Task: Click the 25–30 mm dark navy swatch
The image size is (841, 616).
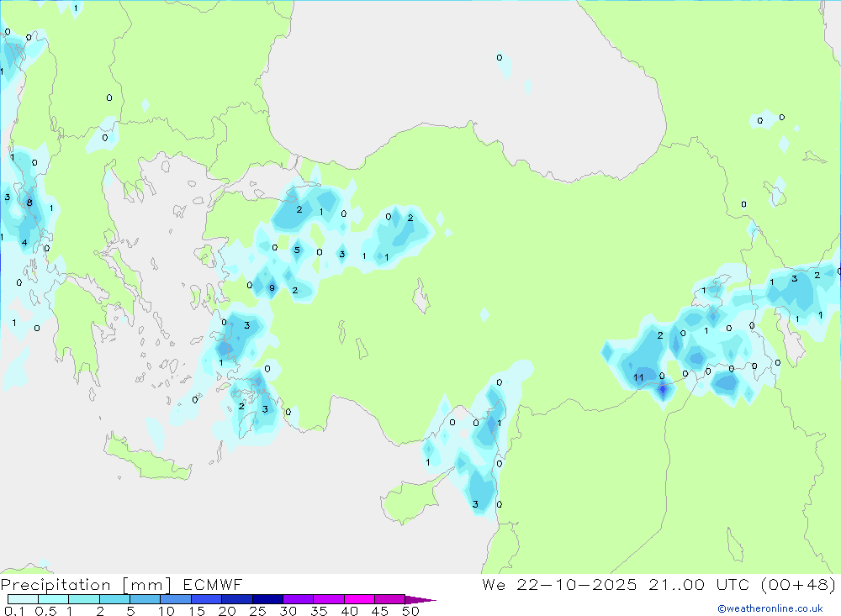Action: pos(267,599)
